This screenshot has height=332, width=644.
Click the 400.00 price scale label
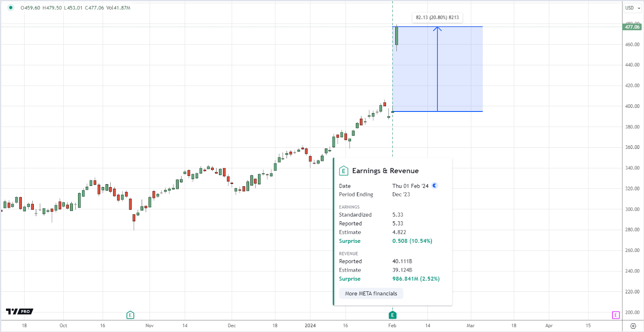[632, 106]
